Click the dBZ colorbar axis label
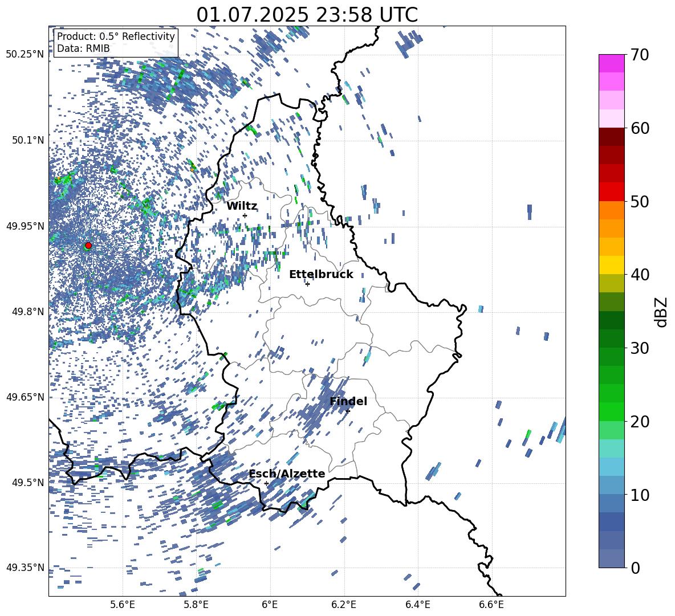675x616 pixels. (x=662, y=312)
